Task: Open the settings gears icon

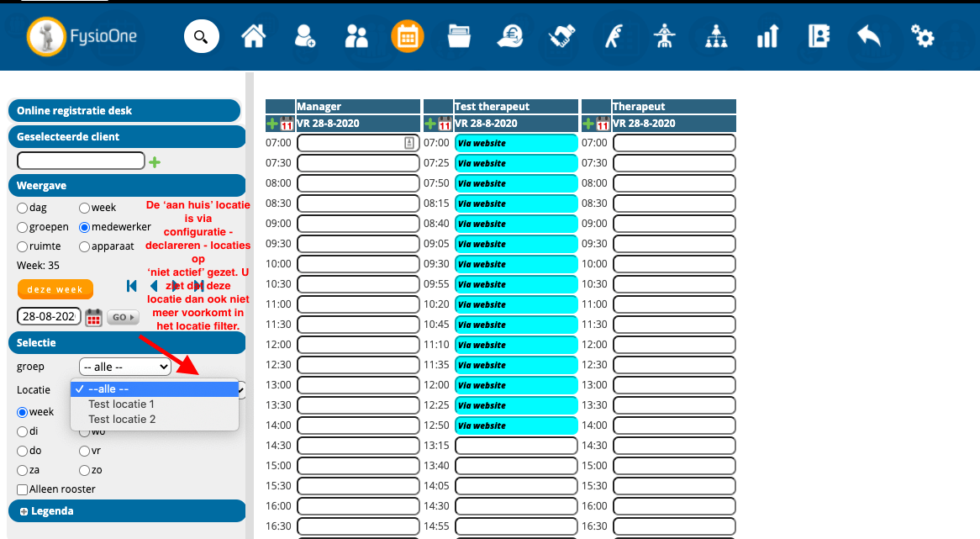Action: coord(922,36)
